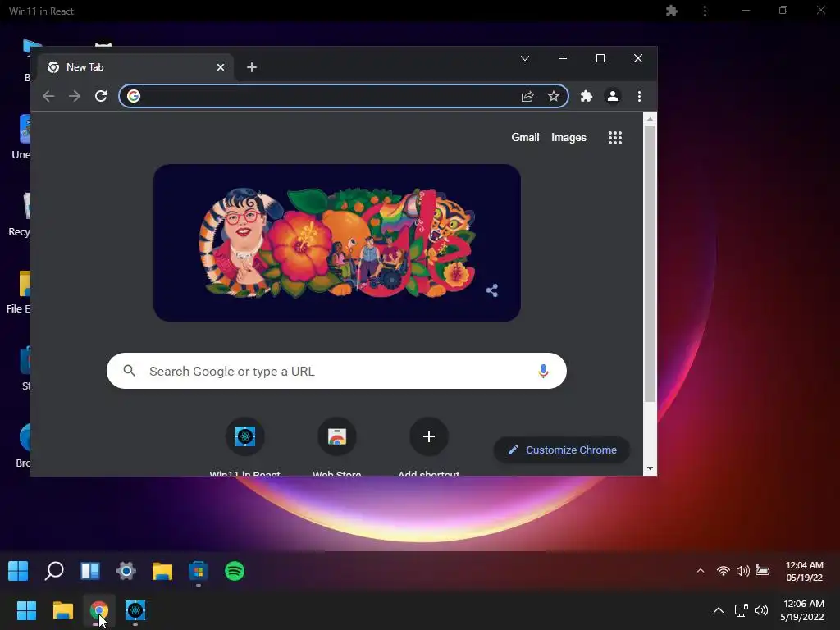This screenshot has width=840, height=630.
Task: Share the Google Doodle
Action: point(492,290)
